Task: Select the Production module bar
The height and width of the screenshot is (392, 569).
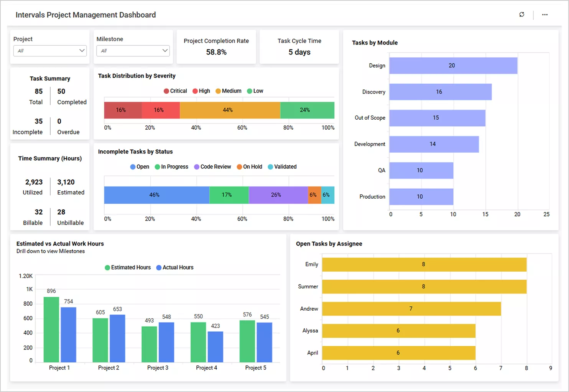Action: pyautogui.click(x=421, y=196)
